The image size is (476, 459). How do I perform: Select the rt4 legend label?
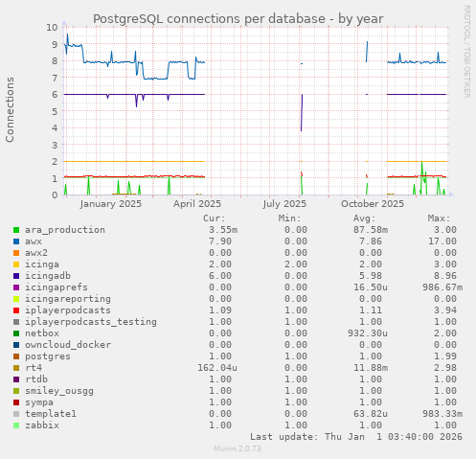(34, 368)
